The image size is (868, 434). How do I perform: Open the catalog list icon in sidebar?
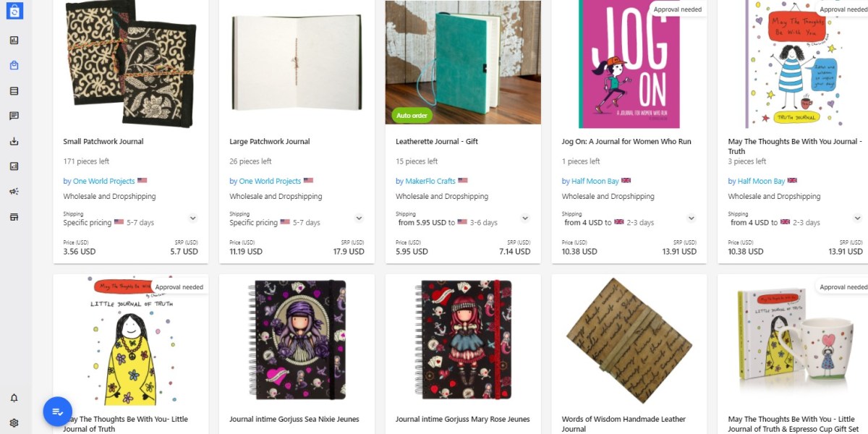(14, 90)
